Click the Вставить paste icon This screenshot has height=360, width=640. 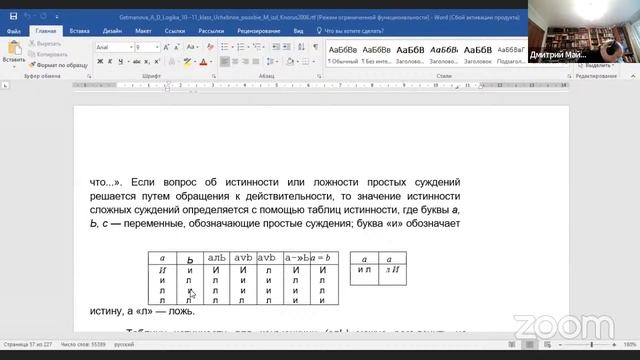pyautogui.click(x=14, y=48)
